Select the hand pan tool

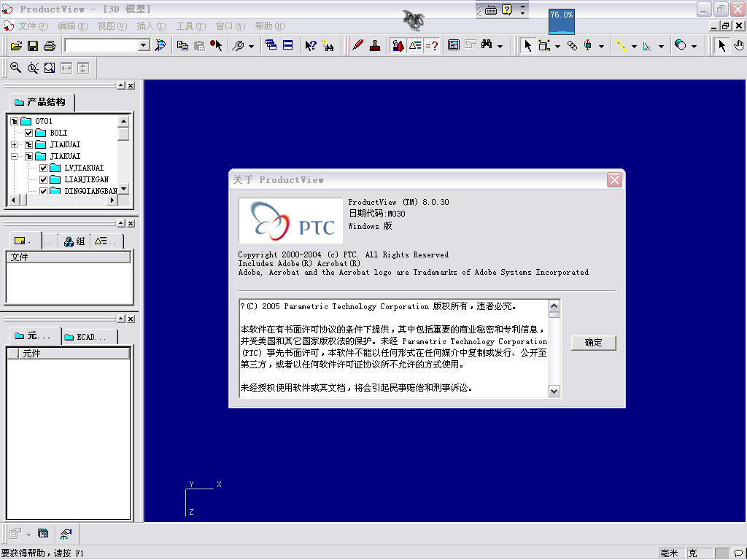(738, 46)
